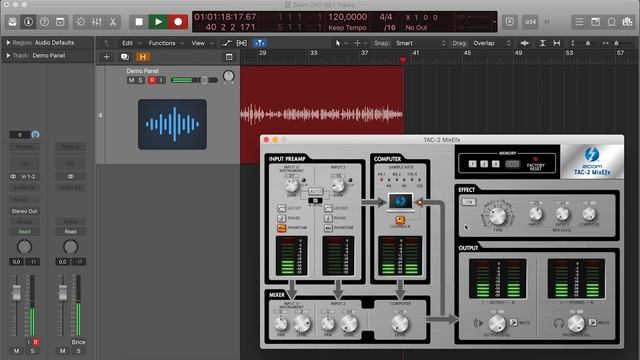The image size is (640, 360).
Task: Click the In 1-2 input slot
Action: (x=28, y=176)
